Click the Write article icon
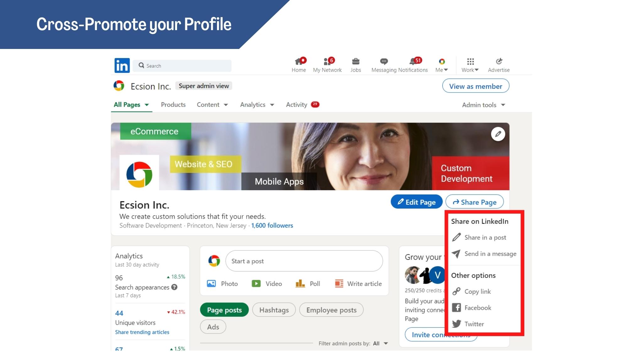The width and height of the screenshot is (643, 364). 339,284
